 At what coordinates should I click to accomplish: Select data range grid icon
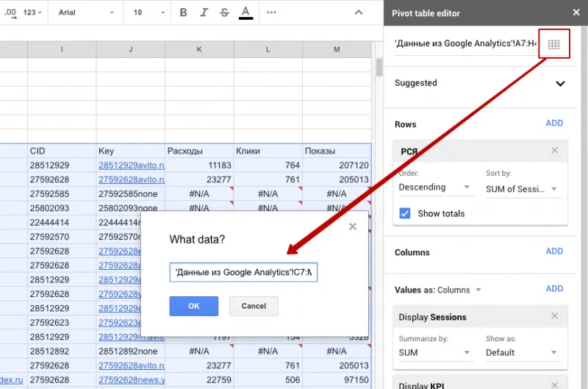click(554, 44)
